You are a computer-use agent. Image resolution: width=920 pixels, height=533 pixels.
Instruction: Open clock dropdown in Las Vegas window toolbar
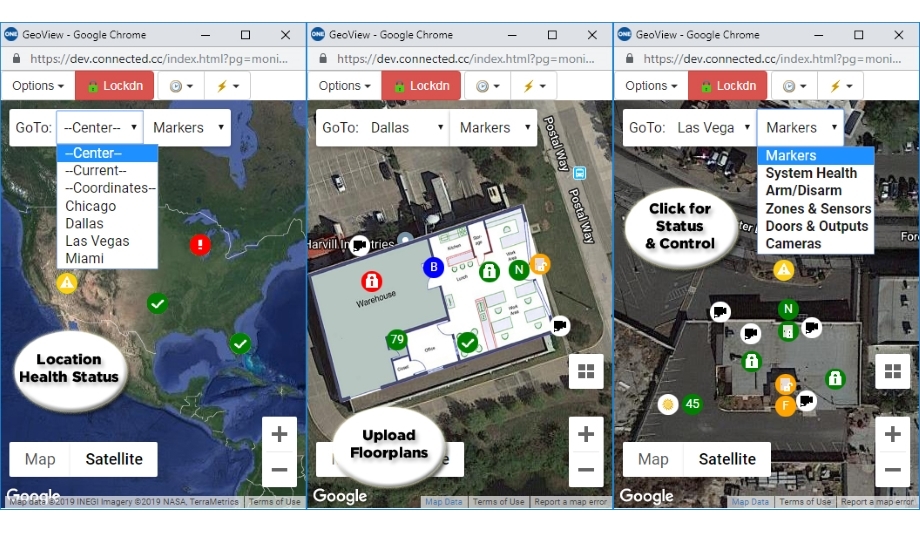[794, 86]
